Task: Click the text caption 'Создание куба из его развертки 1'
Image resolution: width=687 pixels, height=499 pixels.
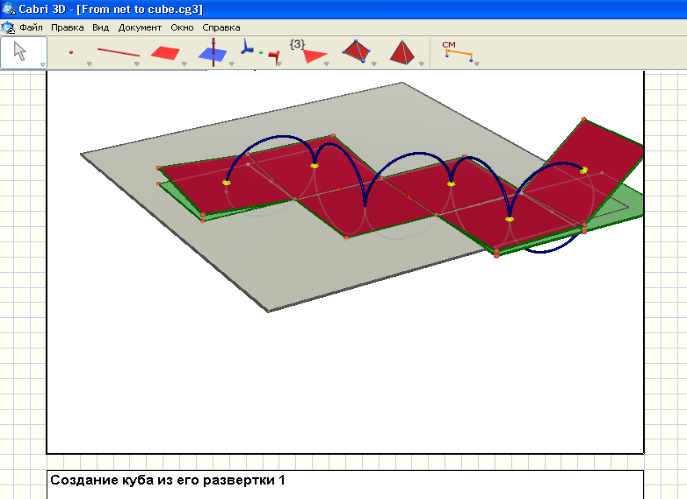Action: click(x=167, y=481)
